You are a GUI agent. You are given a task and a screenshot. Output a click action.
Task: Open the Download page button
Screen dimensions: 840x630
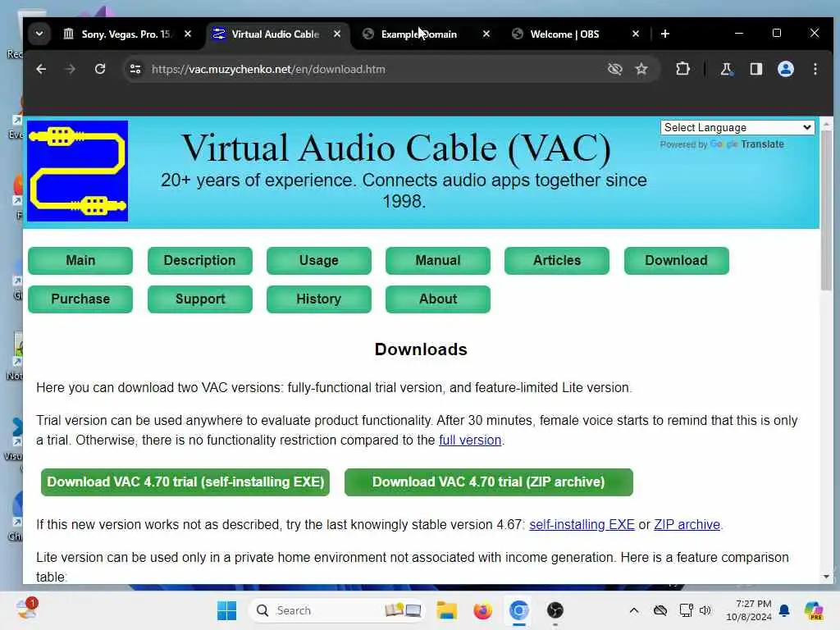676,260
